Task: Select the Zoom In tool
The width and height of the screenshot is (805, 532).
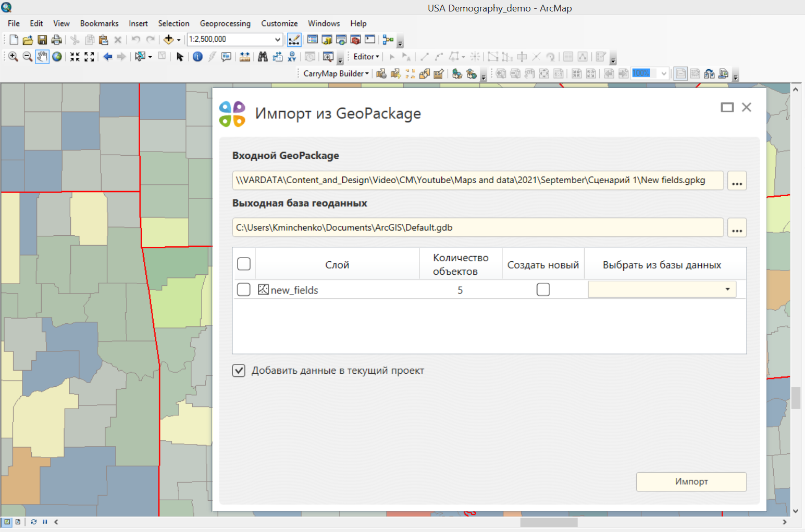Action: click(13, 57)
